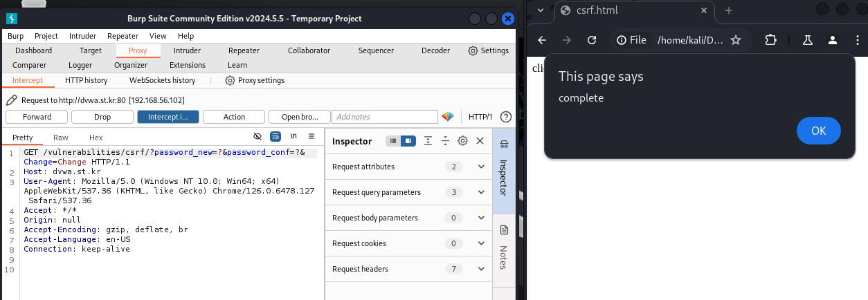
Task: Reload the csrf.html page in Chrome
Action: click(592, 40)
